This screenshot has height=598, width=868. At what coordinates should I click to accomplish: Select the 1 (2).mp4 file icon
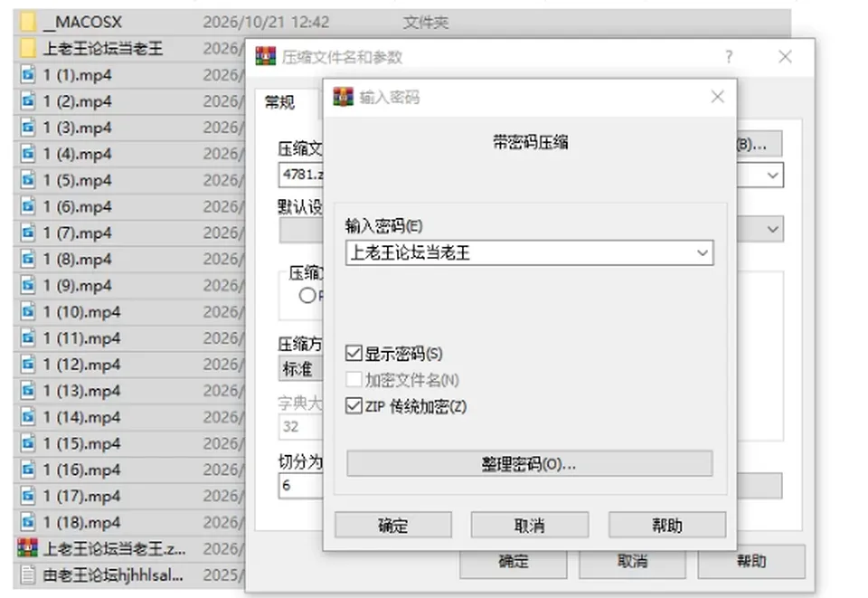coord(28,100)
